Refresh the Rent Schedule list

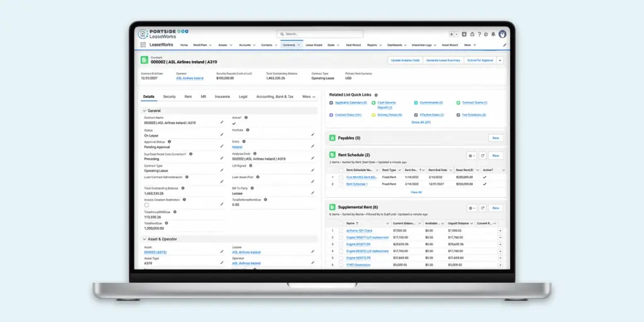pyautogui.click(x=482, y=156)
